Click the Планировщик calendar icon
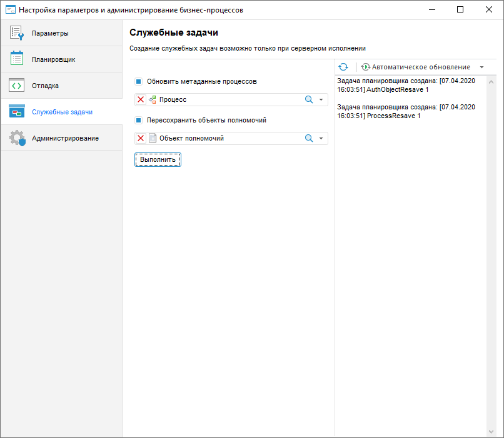 [17, 59]
